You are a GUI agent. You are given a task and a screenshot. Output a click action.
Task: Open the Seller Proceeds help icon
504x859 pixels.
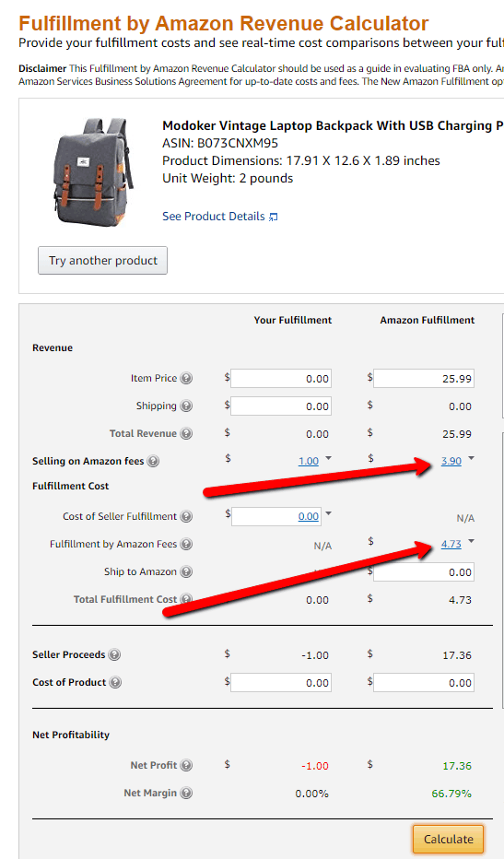pyautogui.click(x=114, y=654)
